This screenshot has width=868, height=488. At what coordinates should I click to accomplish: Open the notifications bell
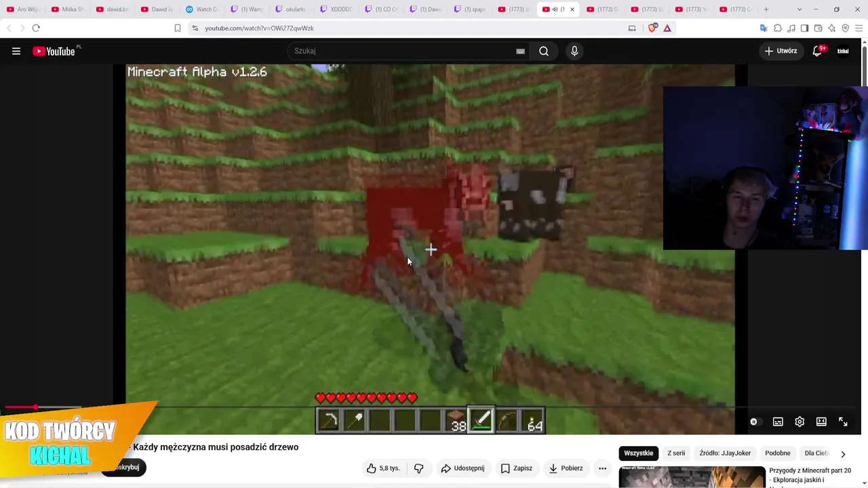[817, 51]
